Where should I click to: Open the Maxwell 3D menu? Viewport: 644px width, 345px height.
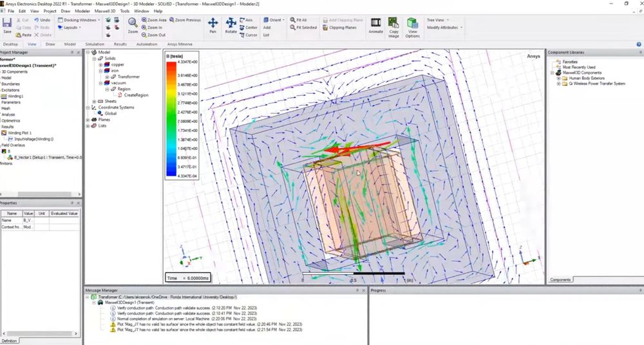coord(105,11)
